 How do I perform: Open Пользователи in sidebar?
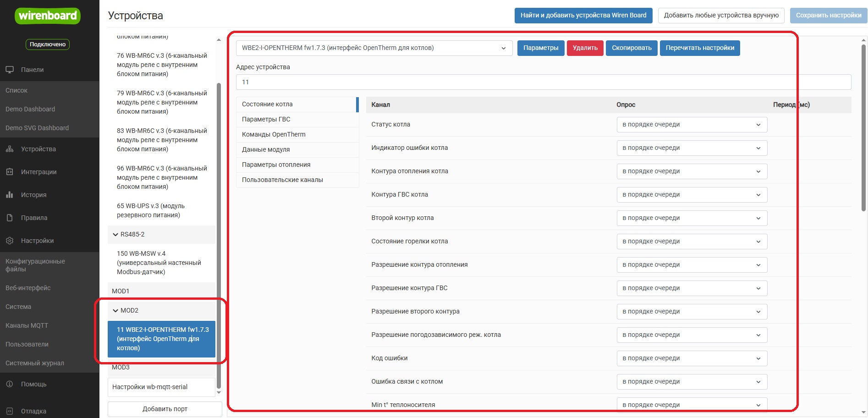coord(49,344)
